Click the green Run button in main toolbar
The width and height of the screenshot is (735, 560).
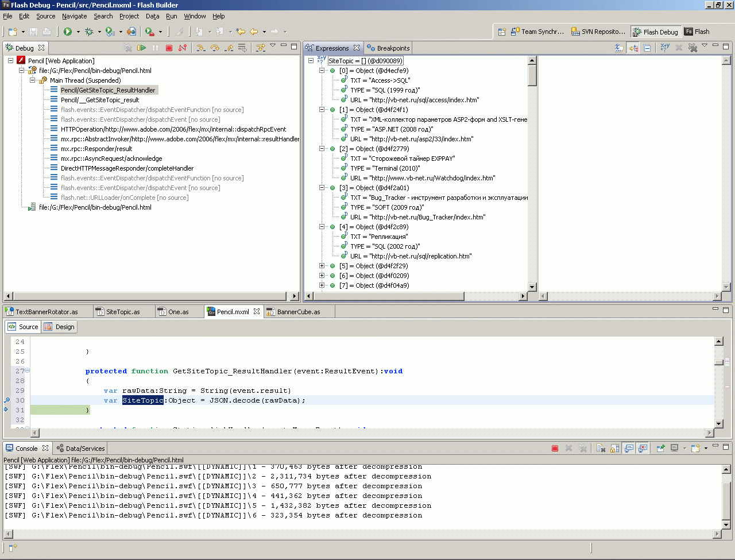68,32
